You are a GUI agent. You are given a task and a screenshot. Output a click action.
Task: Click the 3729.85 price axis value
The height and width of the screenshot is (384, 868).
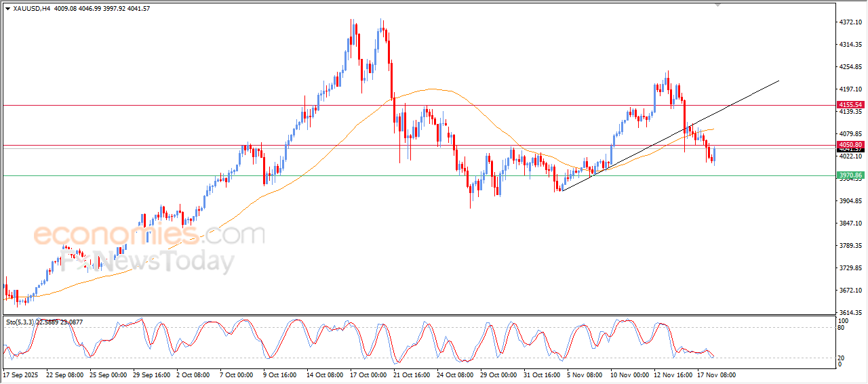[850, 268]
